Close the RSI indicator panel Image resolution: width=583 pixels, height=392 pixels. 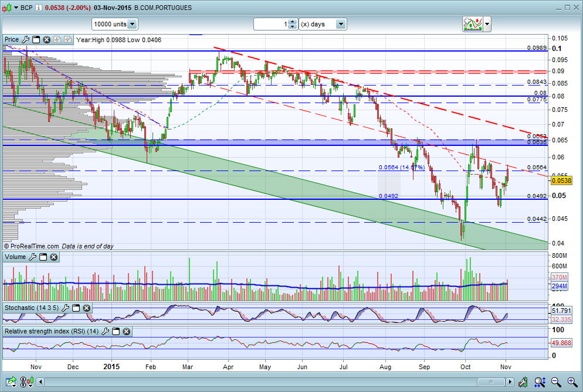(x=127, y=331)
